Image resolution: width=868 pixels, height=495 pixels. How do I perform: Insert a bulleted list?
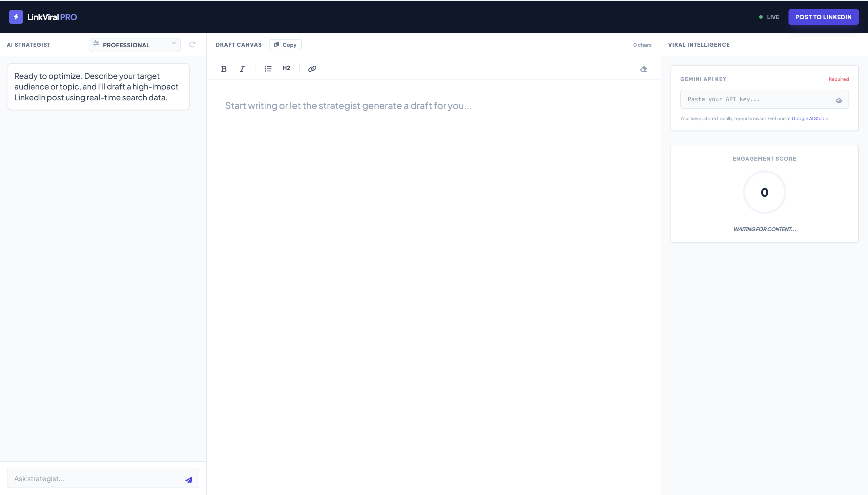pyautogui.click(x=268, y=69)
